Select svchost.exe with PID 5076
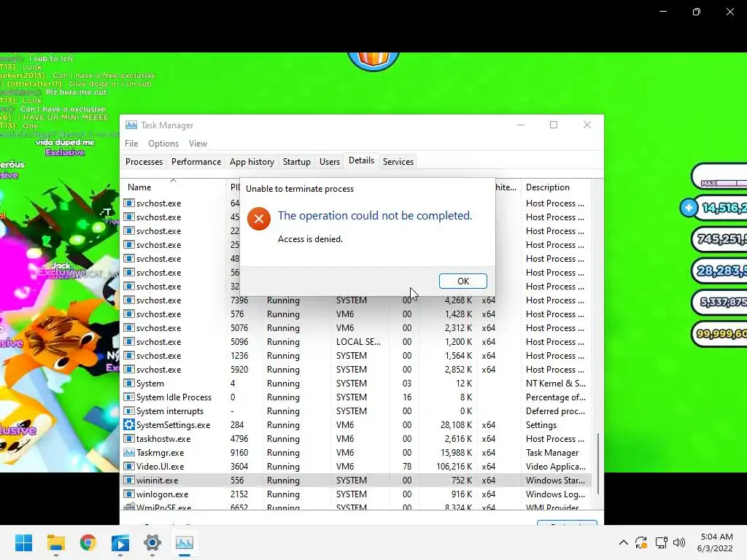Image resolution: width=747 pixels, height=560 pixels. tap(356, 328)
